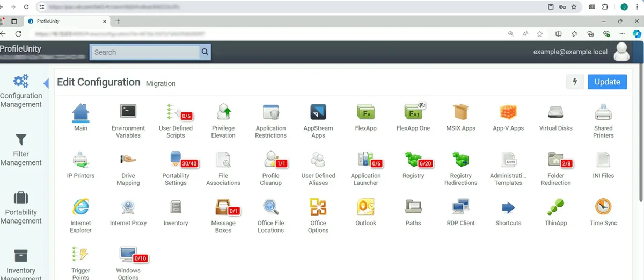Open Environment Variables module
This screenshot has height=280, width=644.
[x=128, y=121]
